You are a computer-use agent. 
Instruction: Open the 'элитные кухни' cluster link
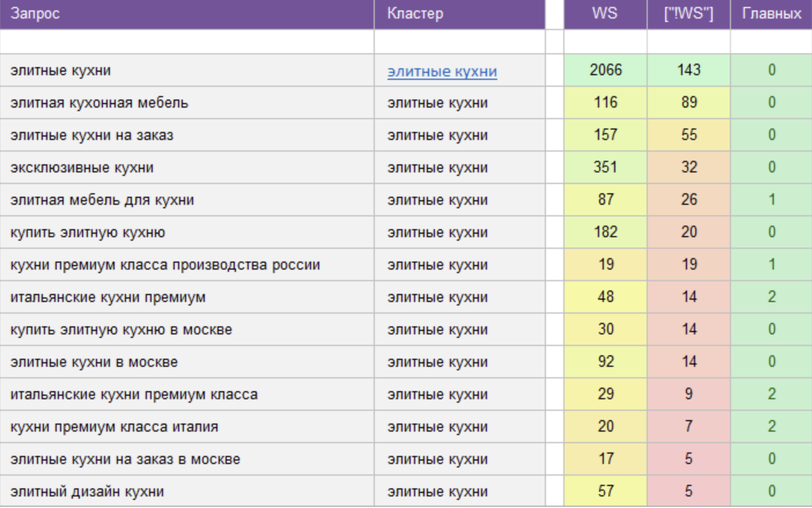(442, 71)
